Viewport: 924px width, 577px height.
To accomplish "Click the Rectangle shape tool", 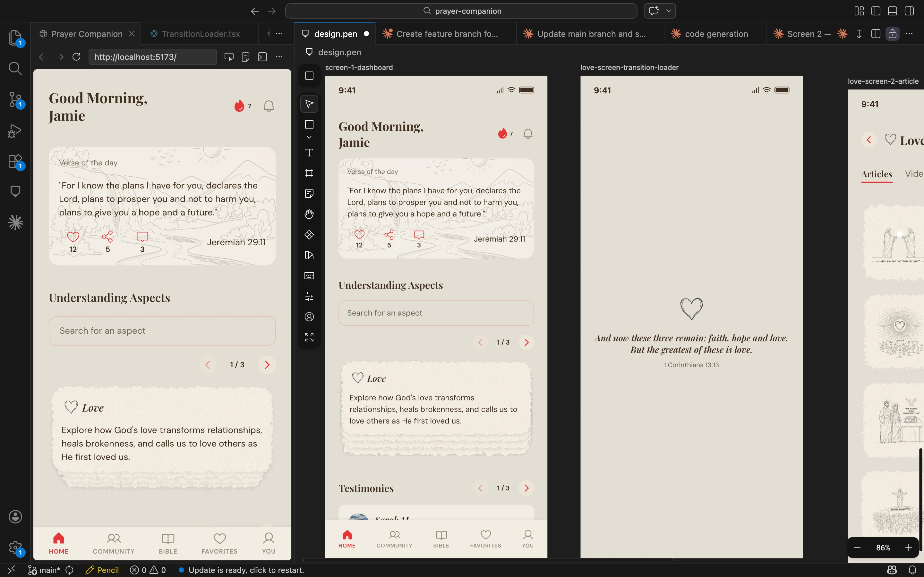I will 309,125.
